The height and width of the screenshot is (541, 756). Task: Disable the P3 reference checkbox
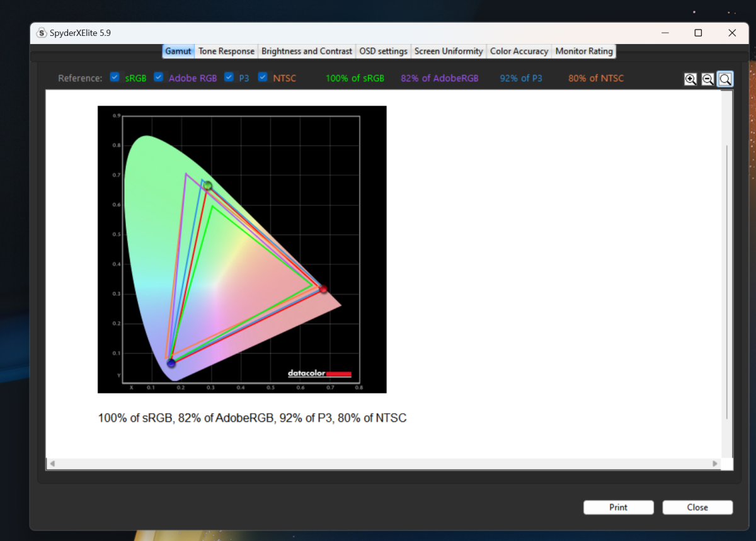pyautogui.click(x=229, y=77)
